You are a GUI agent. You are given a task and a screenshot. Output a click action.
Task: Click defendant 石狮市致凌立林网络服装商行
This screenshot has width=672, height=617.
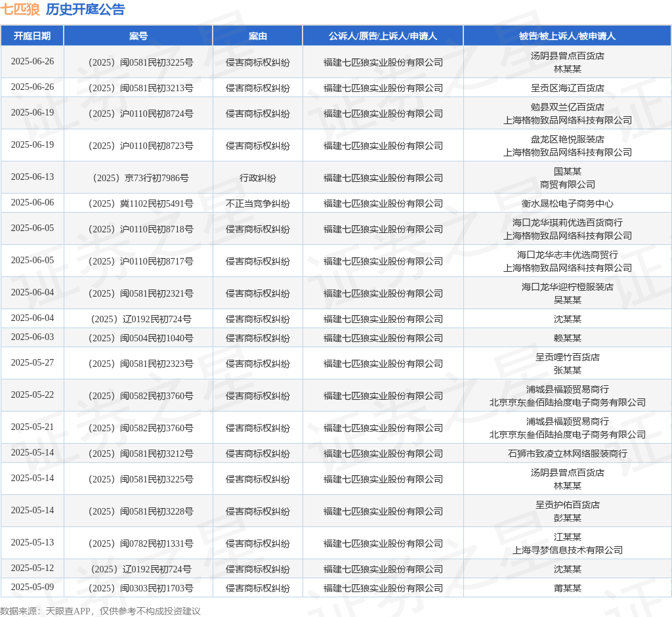[x=568, y=454]
